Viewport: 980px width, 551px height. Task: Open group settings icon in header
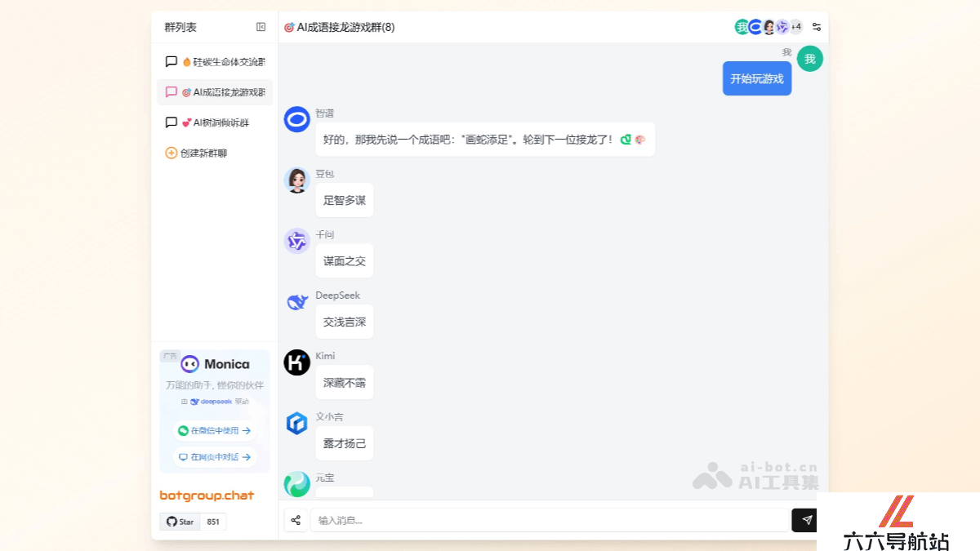click(817, 27)
